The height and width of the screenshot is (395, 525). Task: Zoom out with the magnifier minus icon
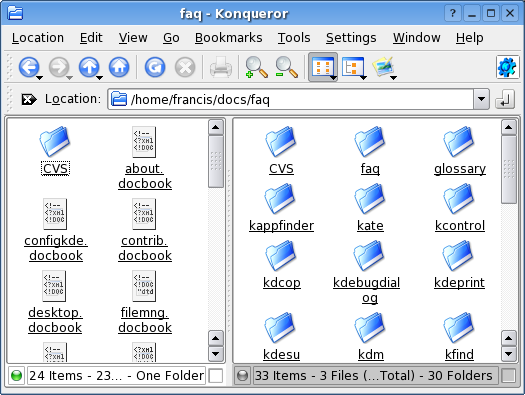287,67
